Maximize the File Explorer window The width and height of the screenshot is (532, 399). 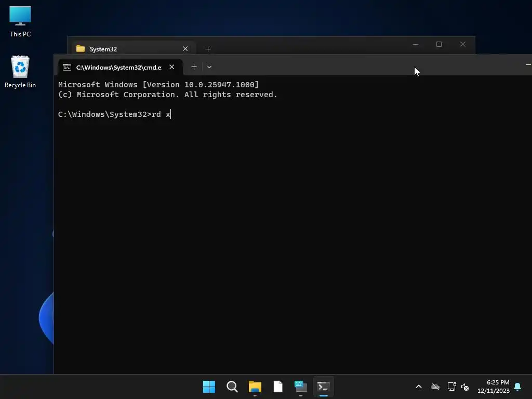[439, 45]
